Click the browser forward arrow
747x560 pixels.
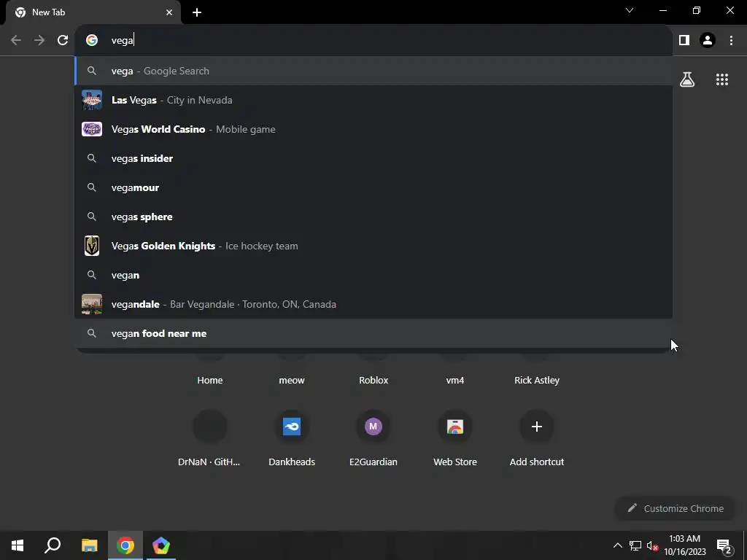click(x=39, y=40)
